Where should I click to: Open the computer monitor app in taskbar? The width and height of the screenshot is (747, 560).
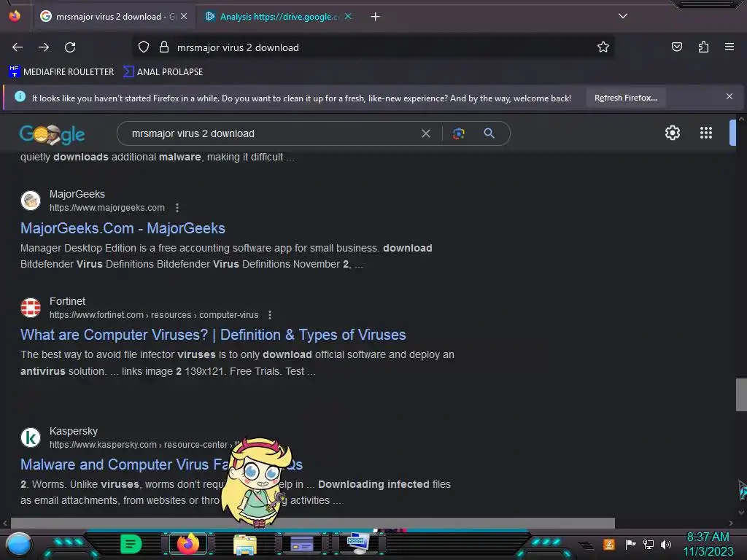(358, 543)
